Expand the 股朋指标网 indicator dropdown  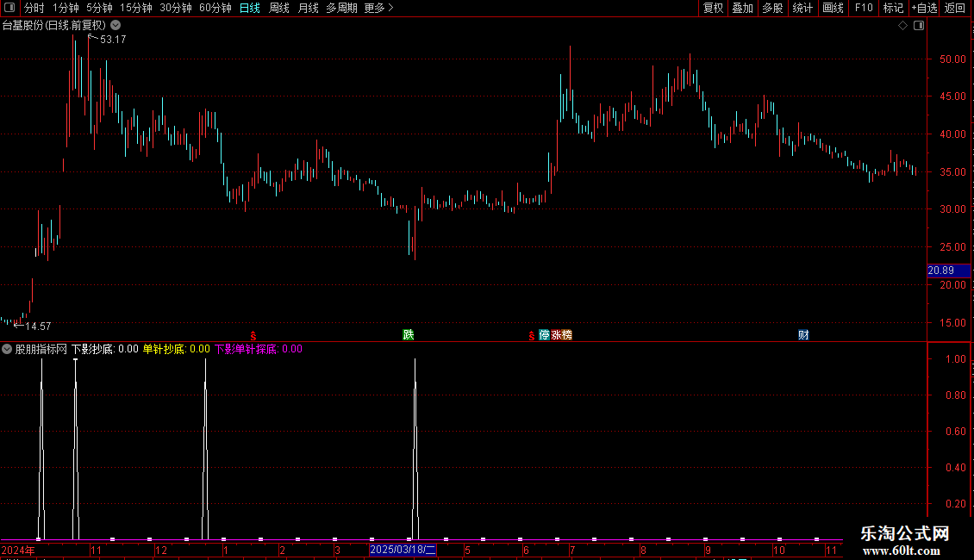[7, 349]
